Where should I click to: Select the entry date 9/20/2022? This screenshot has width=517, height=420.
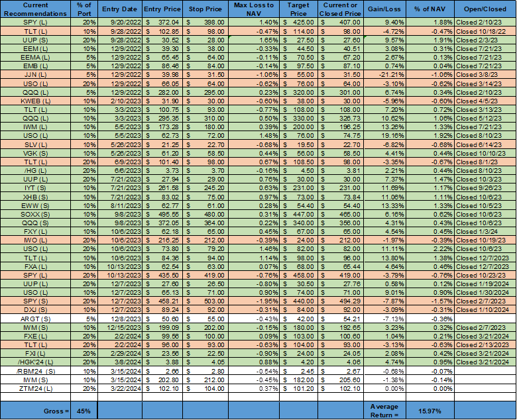click(120, 23)
